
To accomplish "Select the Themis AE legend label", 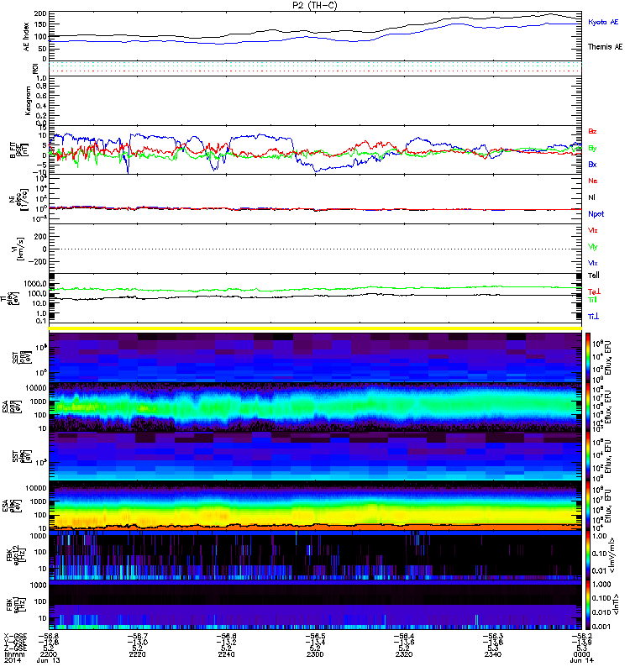I will point(605,47).
